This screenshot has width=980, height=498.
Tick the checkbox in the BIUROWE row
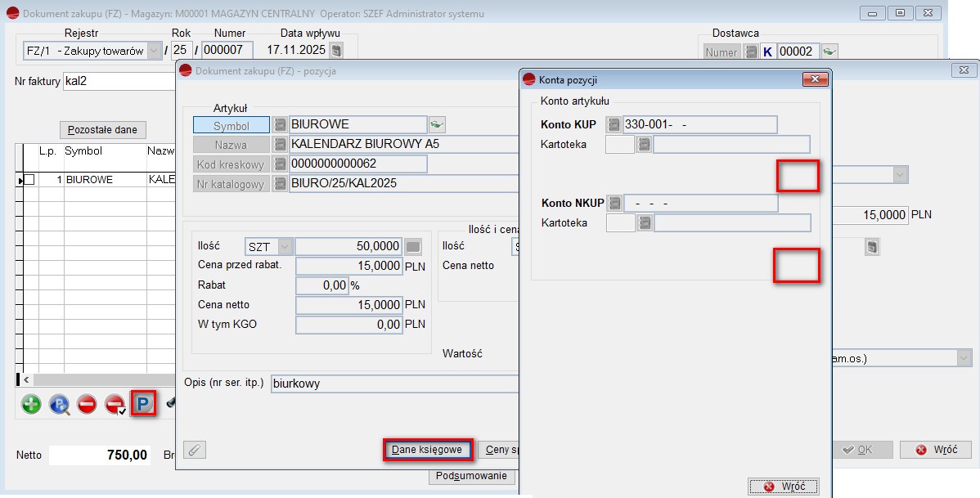click(29, 179)
